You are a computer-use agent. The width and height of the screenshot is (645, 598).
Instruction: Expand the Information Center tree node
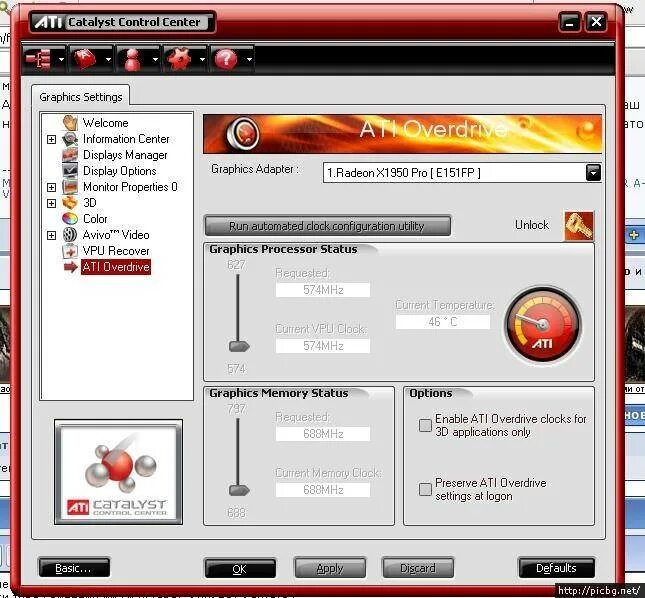pos(51,139)
